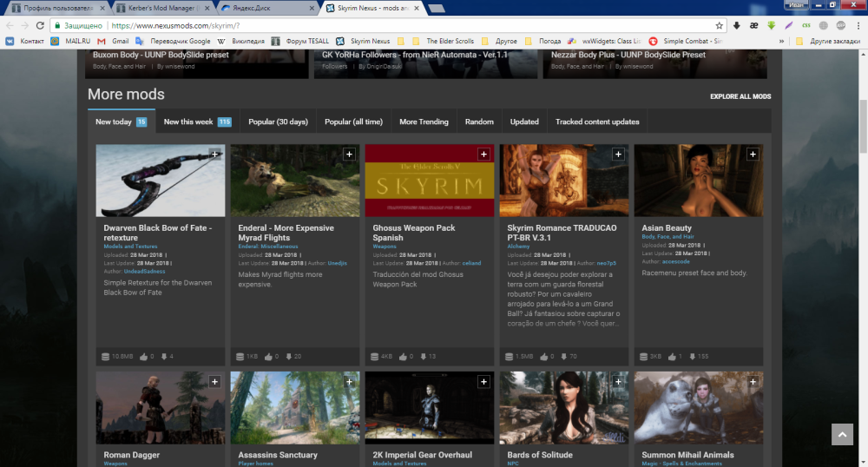This screenshot has width=868, height=467.
Task: Click plus icon on Enderal Myrad Flights card
Action: [x=349, y=155]
